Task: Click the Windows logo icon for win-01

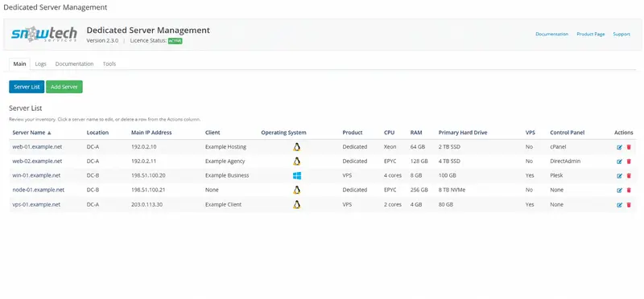Action: [x=297, y=175]
